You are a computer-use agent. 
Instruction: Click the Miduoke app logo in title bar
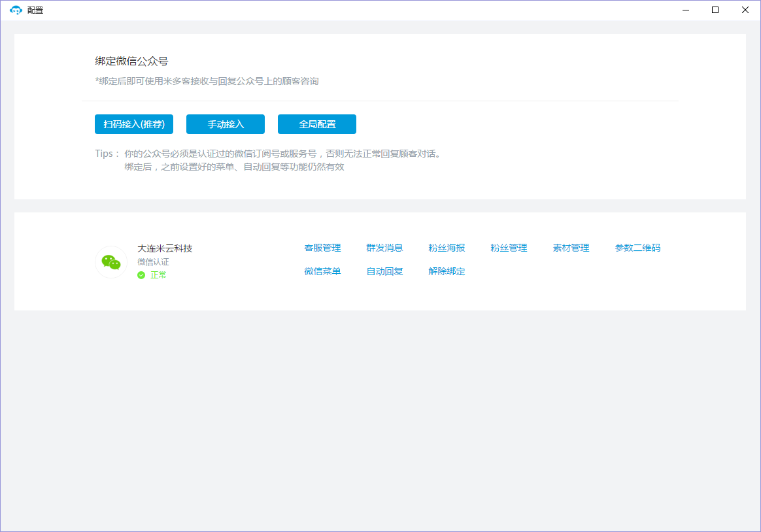coord(16,10)
